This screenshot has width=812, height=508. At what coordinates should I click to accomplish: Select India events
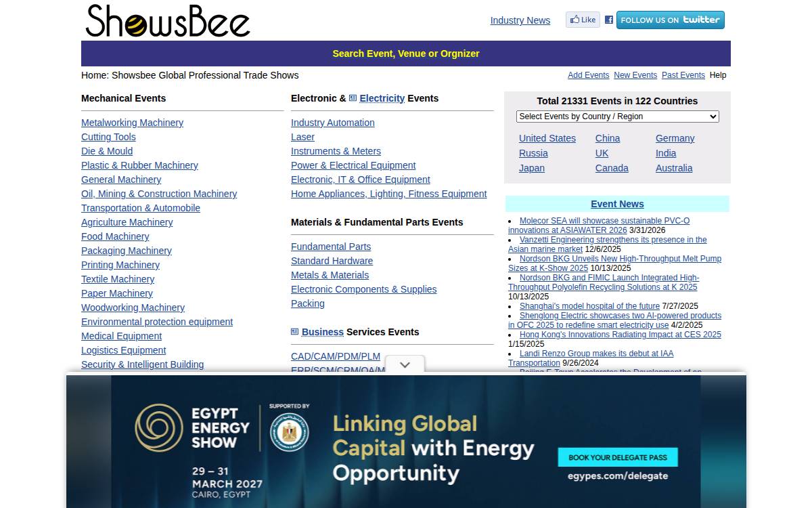666,153
